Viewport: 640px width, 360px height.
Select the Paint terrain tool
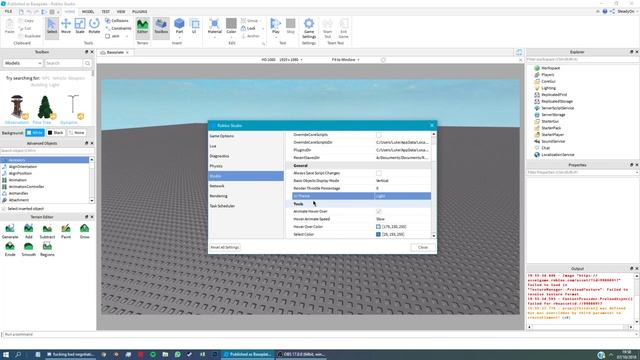(x=66, y=231)
